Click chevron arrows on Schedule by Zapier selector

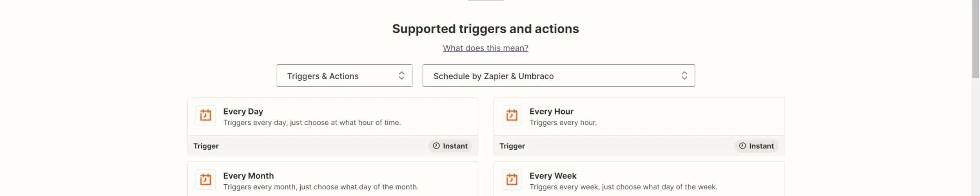684,76
